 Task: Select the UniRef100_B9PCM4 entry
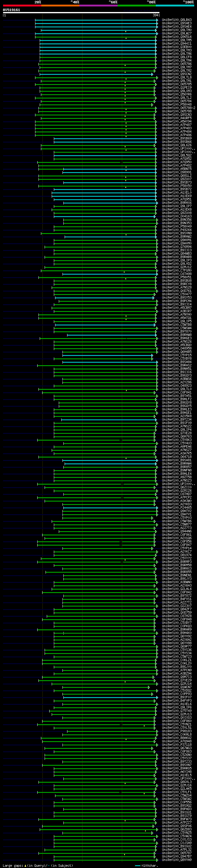point(177,301)
